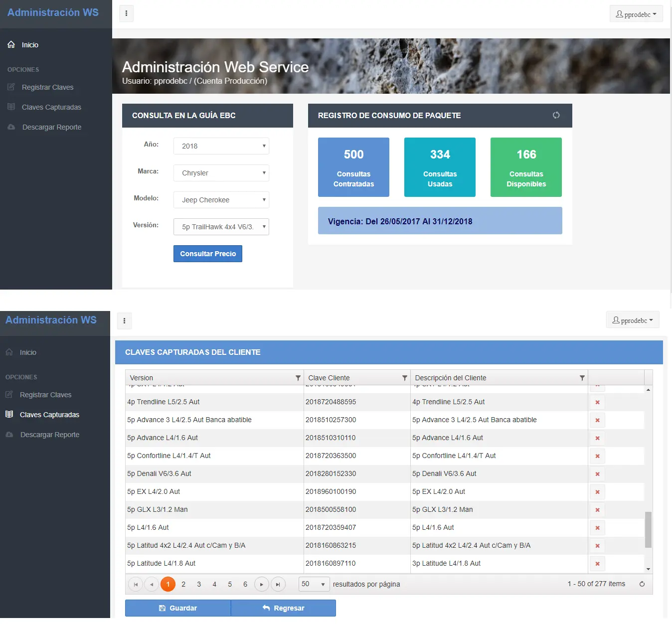The height and width of the screenshot is (624, 672).
Task: Open the Clave Cliente column filter
Action: click(x=404, y=378)
